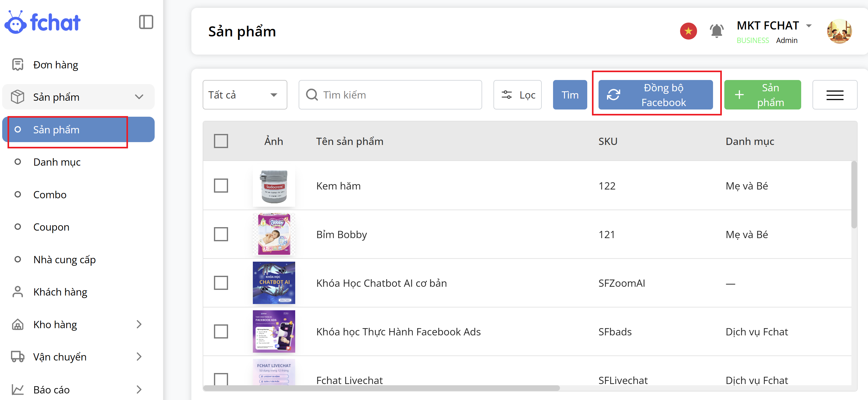Open Đơn hàng orders in sidebar
The height and width of the screenshot is (400, 868).
pyautogui.click(x=56, y=65)
